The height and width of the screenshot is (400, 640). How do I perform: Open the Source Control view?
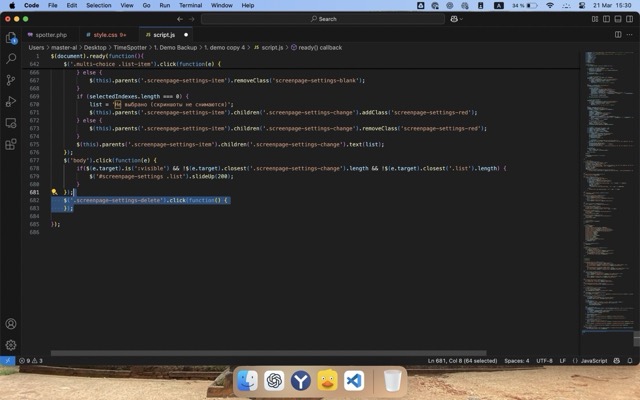click(11, 80)
